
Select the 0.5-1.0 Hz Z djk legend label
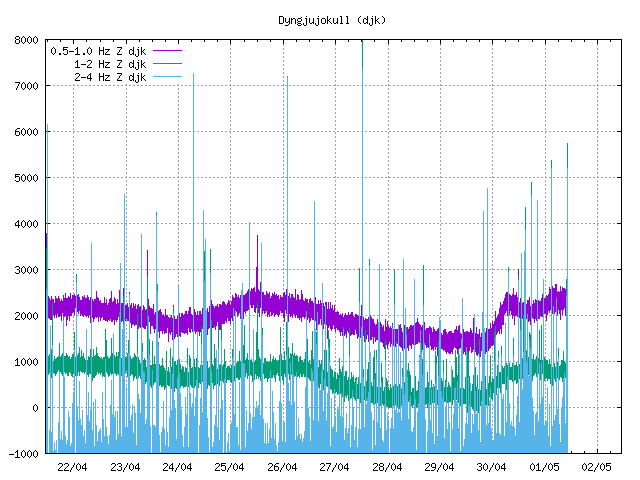[98, 51]
